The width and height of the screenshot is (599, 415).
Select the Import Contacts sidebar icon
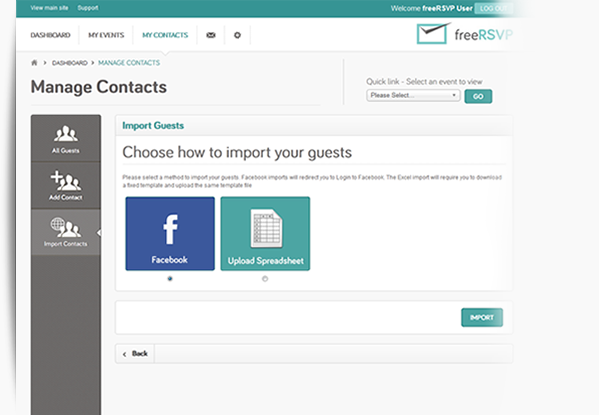click(x=66, y=232)
